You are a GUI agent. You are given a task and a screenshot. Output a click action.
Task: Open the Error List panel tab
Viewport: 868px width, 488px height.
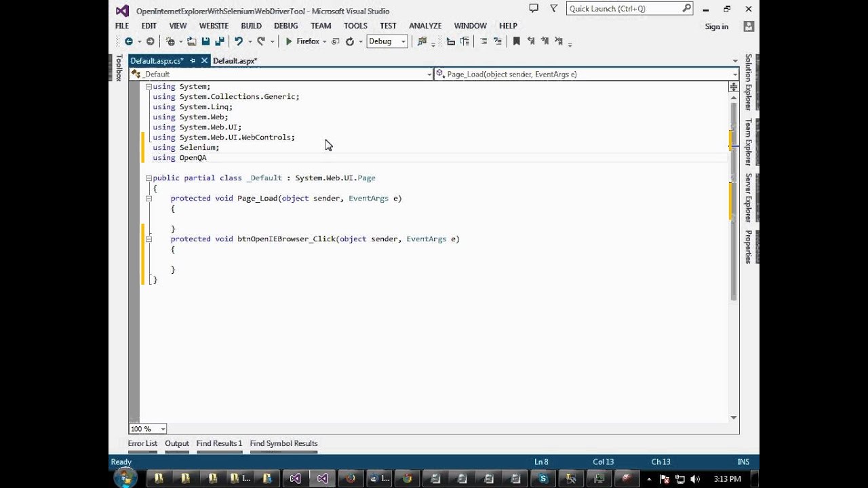pyautogui.click(x=142, y=443)
